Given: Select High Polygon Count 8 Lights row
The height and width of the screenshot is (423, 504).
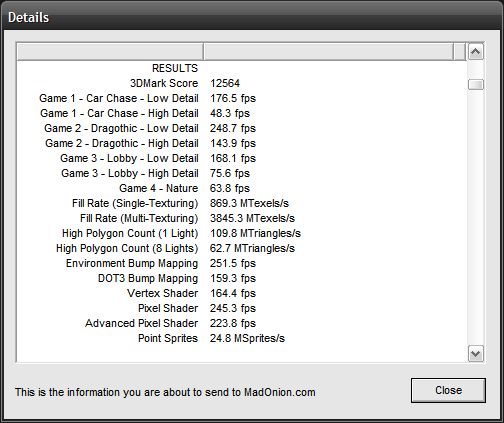Looking at the screenshot, I should 242,248.
